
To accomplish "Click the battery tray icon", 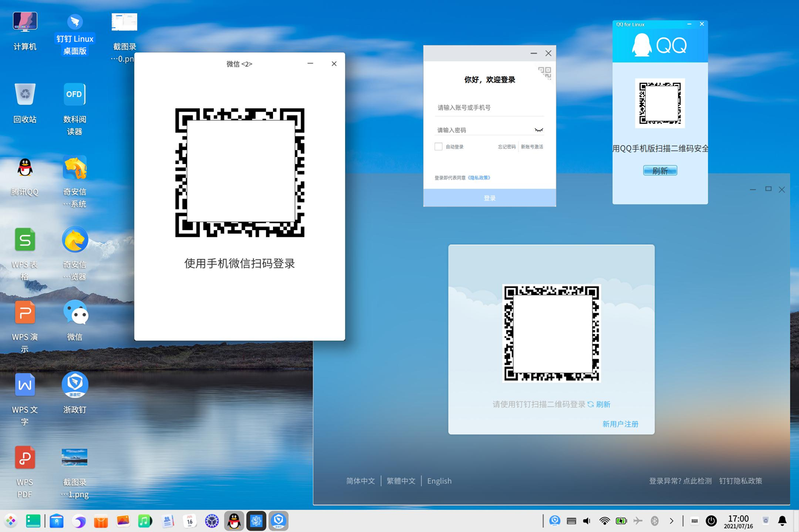I will click(621, 521).
